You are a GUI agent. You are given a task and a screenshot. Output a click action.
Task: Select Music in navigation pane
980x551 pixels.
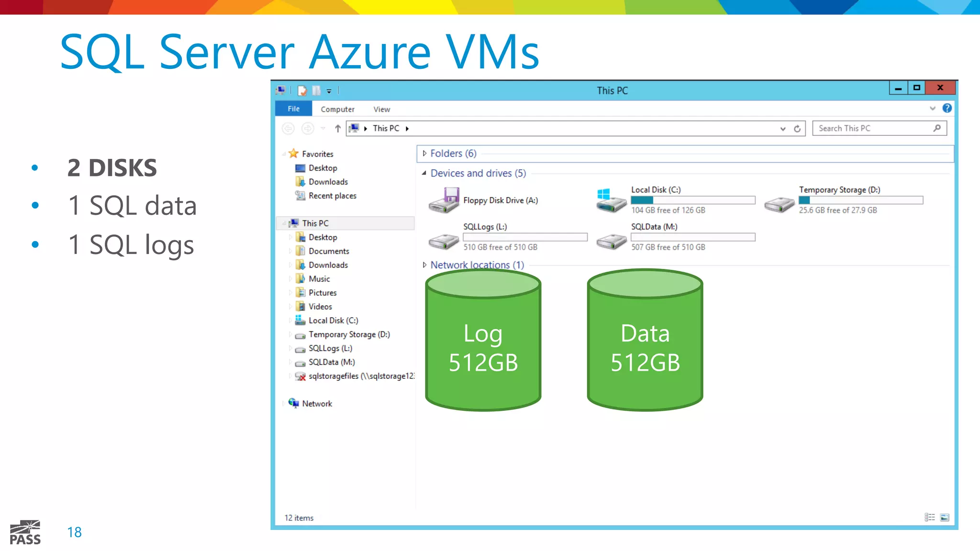pyautogui.click(x=319, y=279)
